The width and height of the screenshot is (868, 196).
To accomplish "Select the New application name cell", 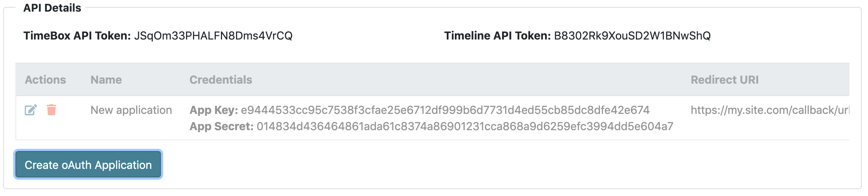I will pos(131,110).
